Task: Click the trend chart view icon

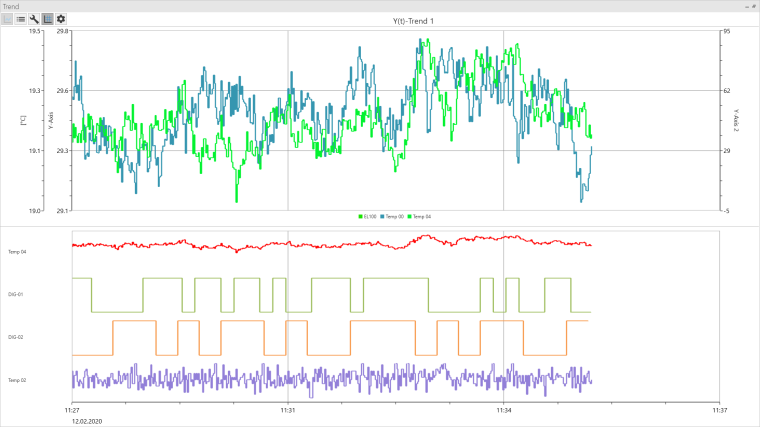Action: click(x=7, y=19)
